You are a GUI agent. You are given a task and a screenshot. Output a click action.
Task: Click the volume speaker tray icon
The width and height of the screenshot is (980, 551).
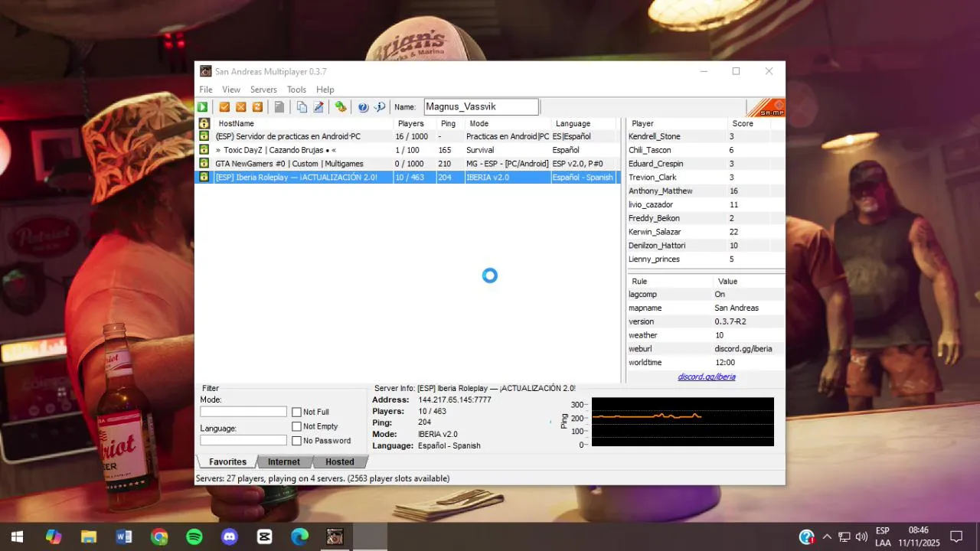(861, 536)
